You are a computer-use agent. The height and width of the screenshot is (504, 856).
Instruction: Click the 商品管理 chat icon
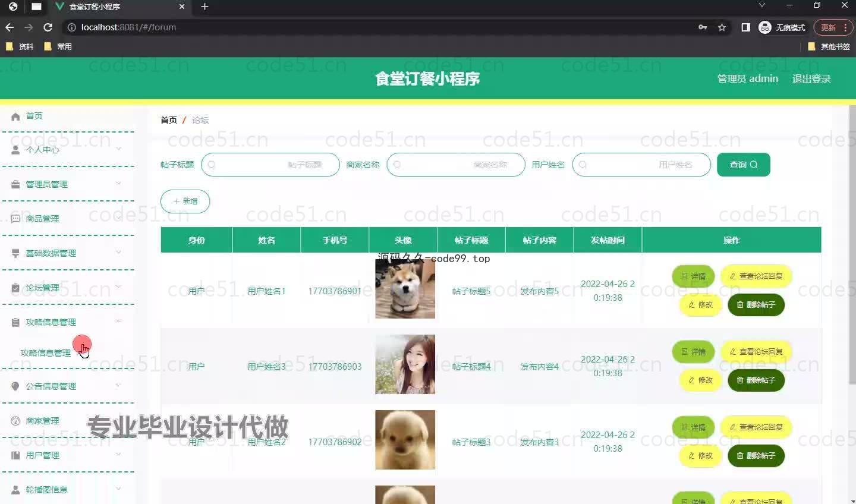pos(15,219)
